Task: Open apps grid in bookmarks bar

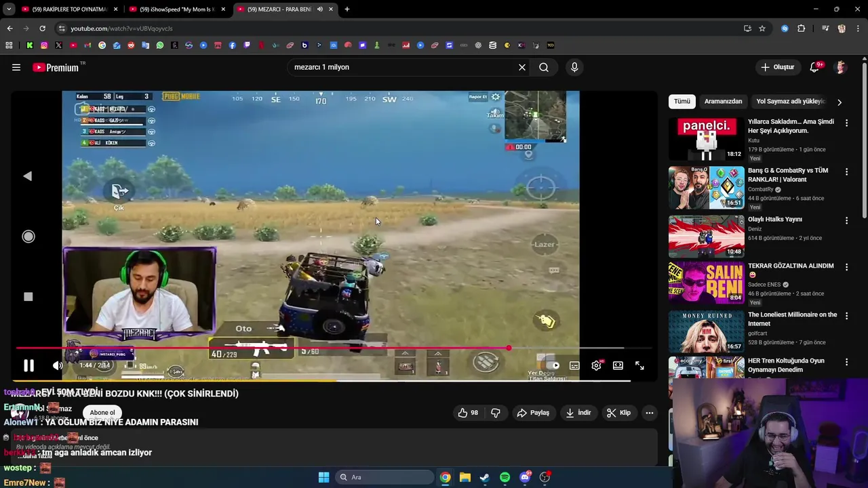Action: [x=9, y=45]
